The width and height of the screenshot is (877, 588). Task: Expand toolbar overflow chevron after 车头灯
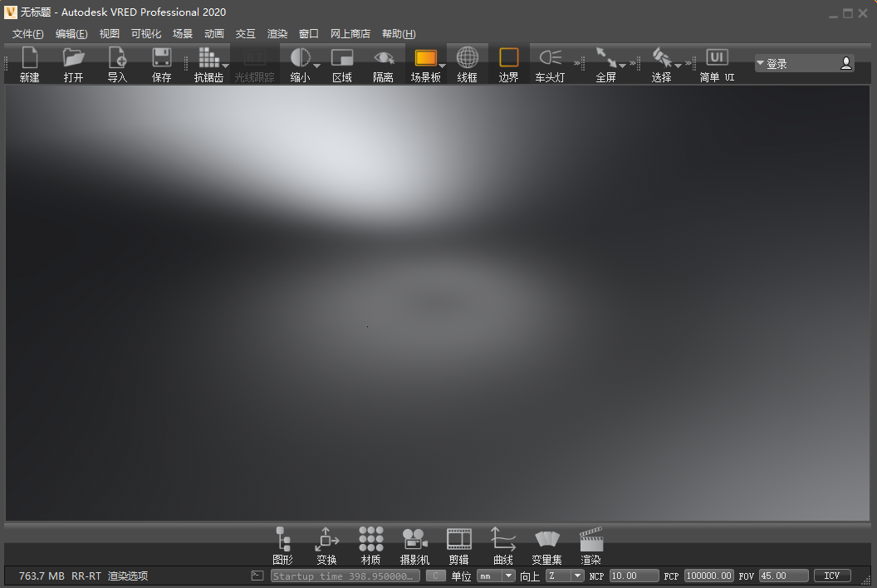tap(576, 62)
